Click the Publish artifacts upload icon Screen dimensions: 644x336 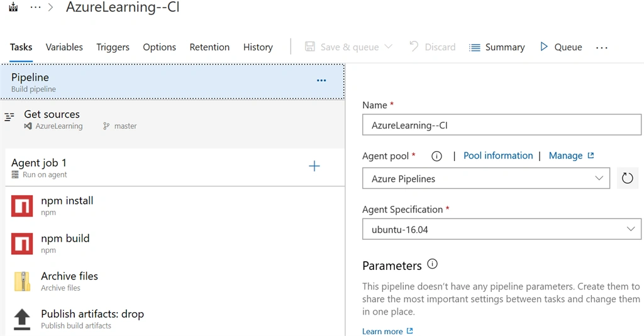pyautogui.click(x=22, y=319)
